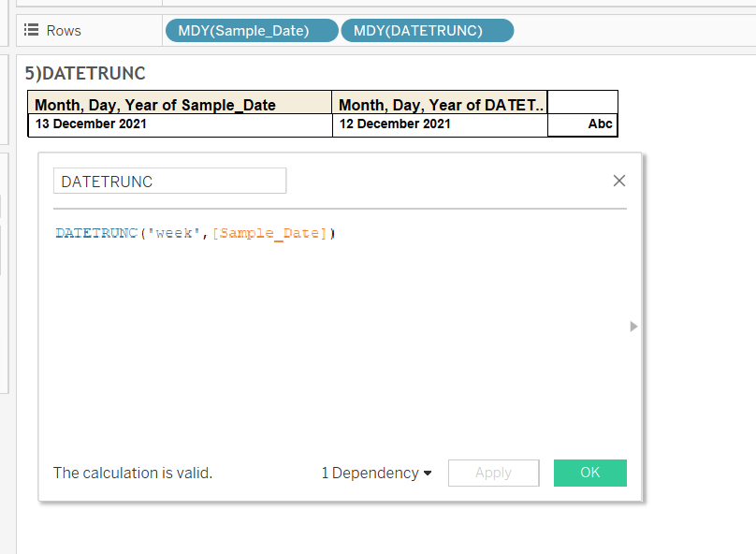Click the blank formula editing area
Image resolution: width=756 pixels, height=554 pixels.
[x=338, y=338]
